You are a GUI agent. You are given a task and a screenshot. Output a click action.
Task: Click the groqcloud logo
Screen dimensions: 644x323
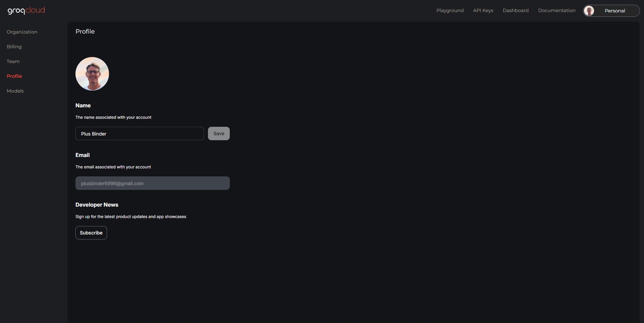pos(26,10)
